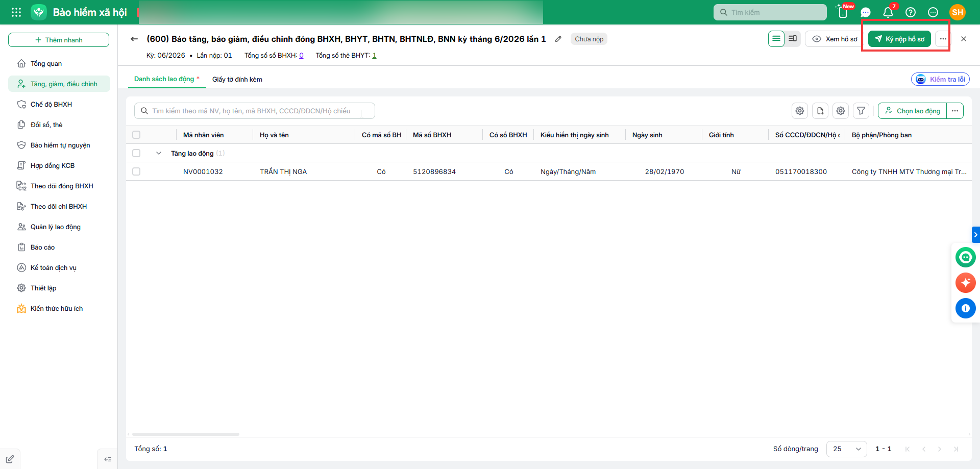Focus the employee search input field
The width and height of the screenshot is (980, 469).
tap(255, 111)
